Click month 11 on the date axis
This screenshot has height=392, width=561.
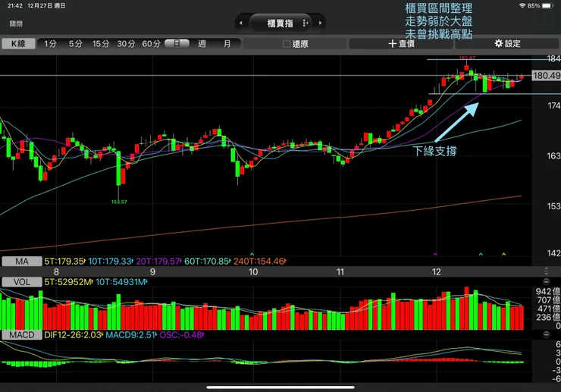coord(340,271)
